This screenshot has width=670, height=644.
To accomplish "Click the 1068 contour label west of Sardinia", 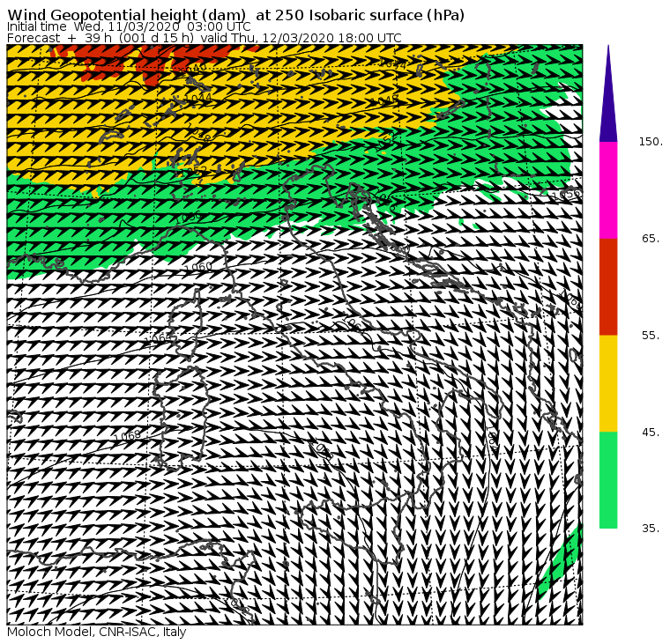I will tap(127, 436).
